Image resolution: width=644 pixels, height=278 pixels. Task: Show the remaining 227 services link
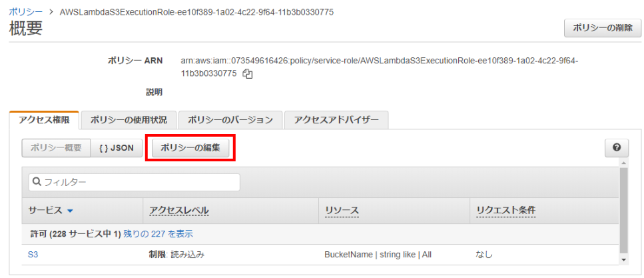(158, 234)
